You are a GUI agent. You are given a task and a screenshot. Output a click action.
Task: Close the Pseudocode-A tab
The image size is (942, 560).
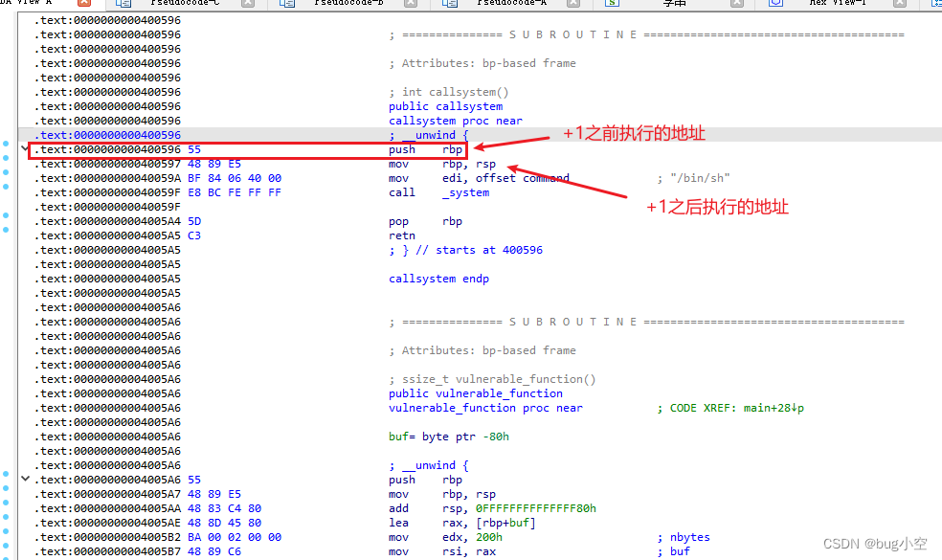[x=573, y=3]
